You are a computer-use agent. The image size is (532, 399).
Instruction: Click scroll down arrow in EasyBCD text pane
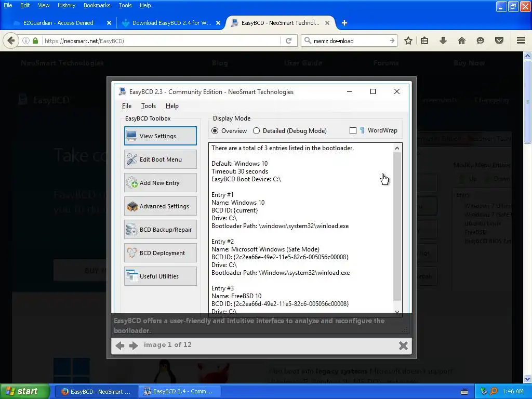(397, 312)
